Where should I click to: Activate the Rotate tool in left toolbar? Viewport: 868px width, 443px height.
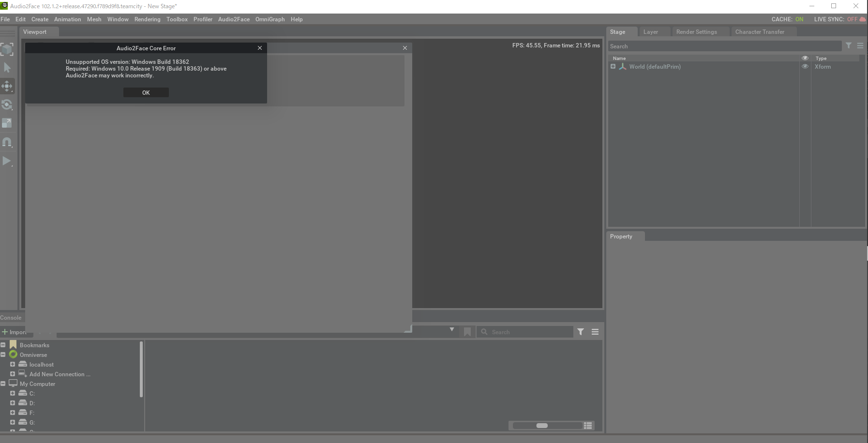[x=7, y=104]
